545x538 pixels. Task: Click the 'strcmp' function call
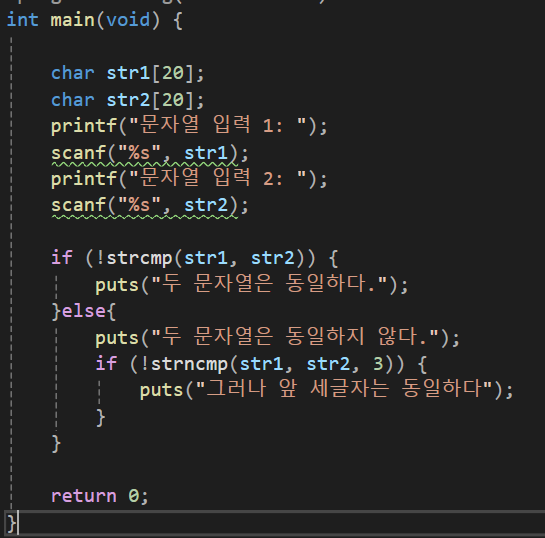(139, 259)
